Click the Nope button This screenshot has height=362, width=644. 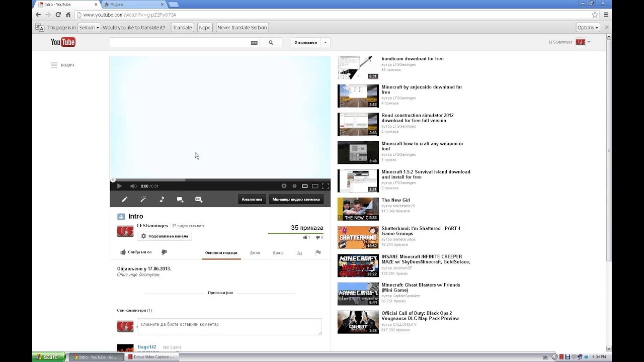pyautogui.click(x=205, y=28)
